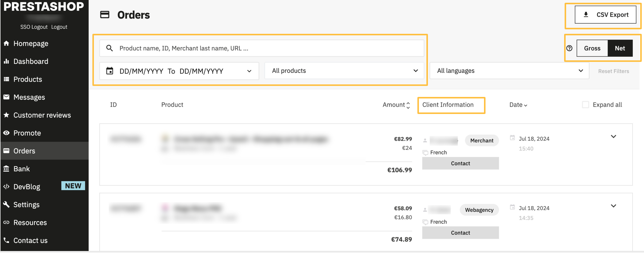Open Products menu item

[x=28, y=79]
